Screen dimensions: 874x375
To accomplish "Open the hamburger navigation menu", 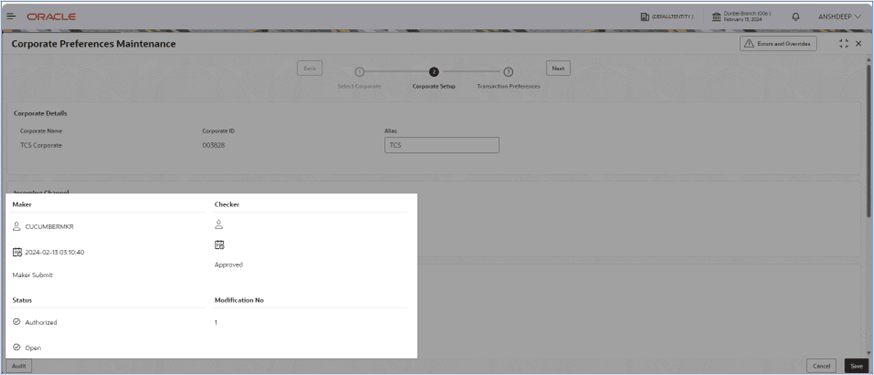I will [11, 17].
